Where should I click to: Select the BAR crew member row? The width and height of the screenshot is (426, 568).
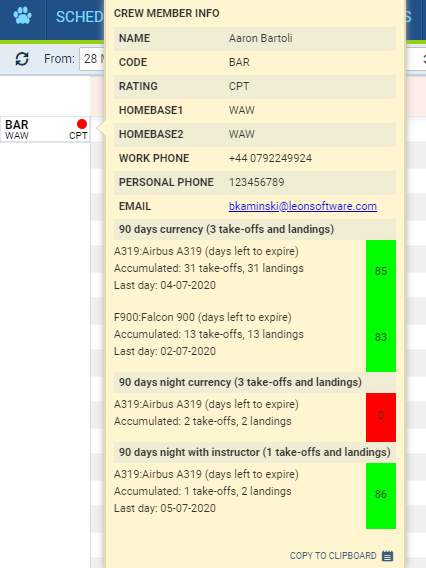click(x=45, y=129)
